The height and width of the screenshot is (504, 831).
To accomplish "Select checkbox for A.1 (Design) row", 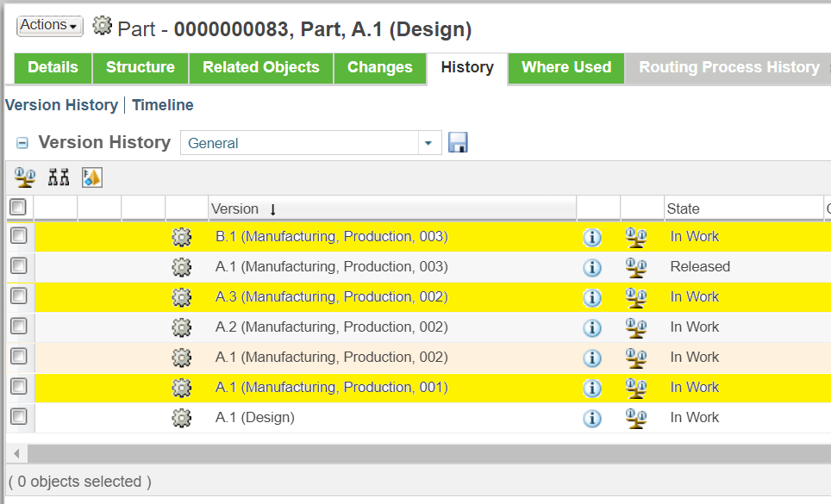I will [19, 416].
